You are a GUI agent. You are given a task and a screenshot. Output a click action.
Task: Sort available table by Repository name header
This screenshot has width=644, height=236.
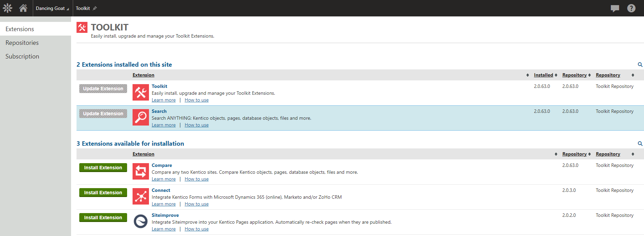pos(608,154)
